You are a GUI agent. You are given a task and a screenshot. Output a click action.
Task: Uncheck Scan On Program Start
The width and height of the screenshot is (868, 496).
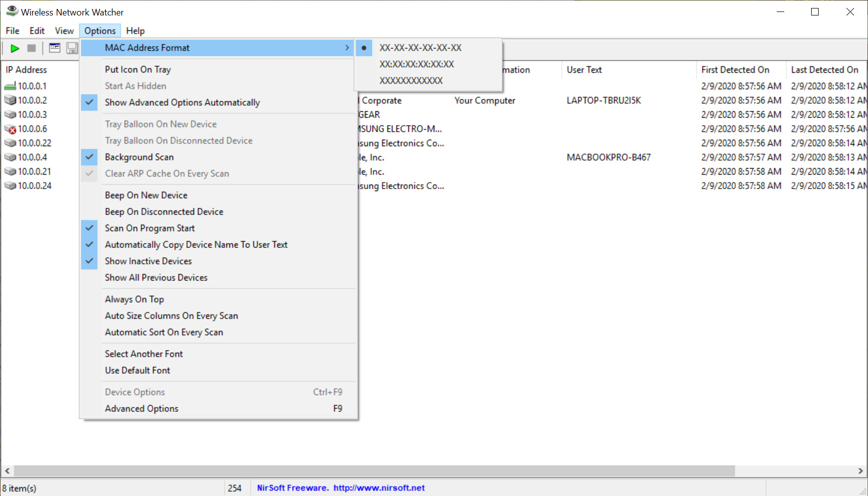[x=150, y=228]
